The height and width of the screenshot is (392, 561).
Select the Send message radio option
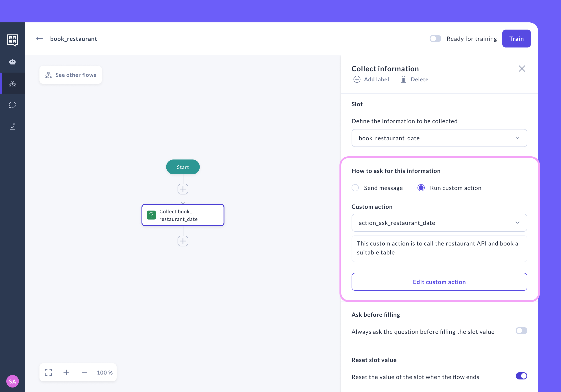pyautogui.click(x=355, y=188)
